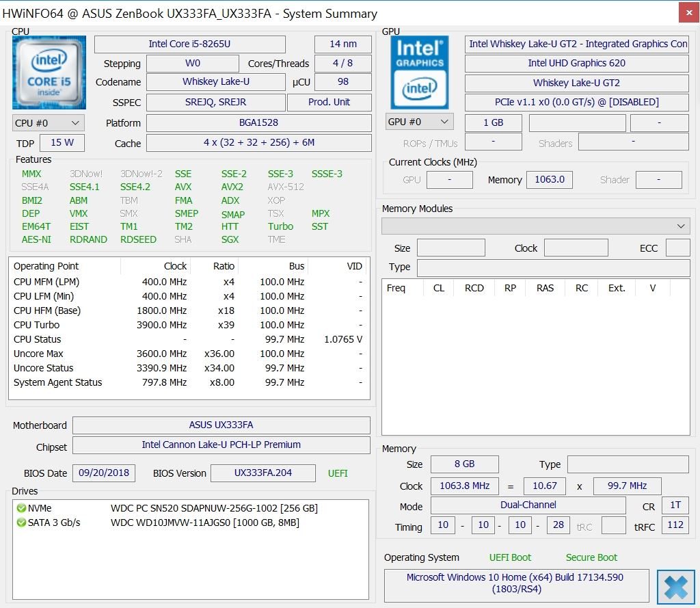700x608 pixels.
Task: Click the 1063.0 GPU memory clock field
Action: click(x=550, y=180)
